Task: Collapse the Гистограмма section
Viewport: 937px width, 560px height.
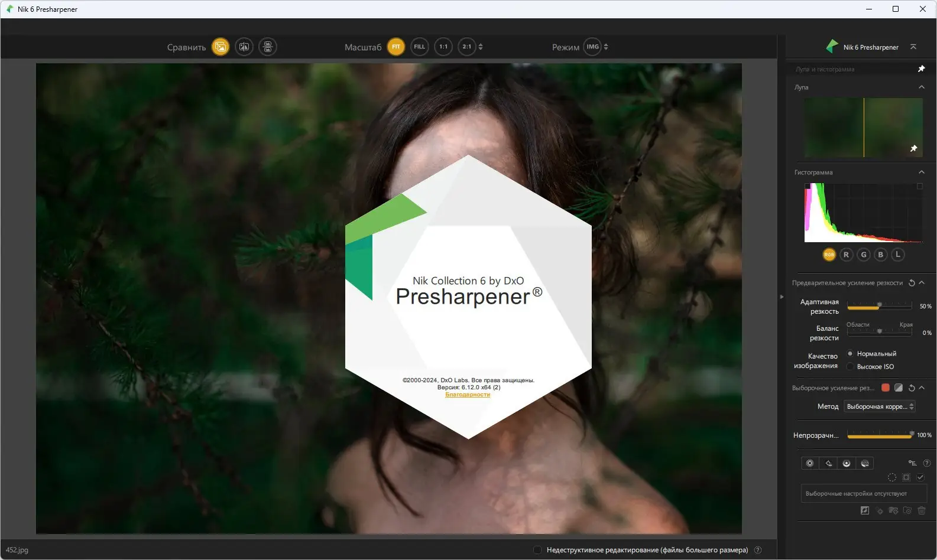Action: click(x=921, y=172)
